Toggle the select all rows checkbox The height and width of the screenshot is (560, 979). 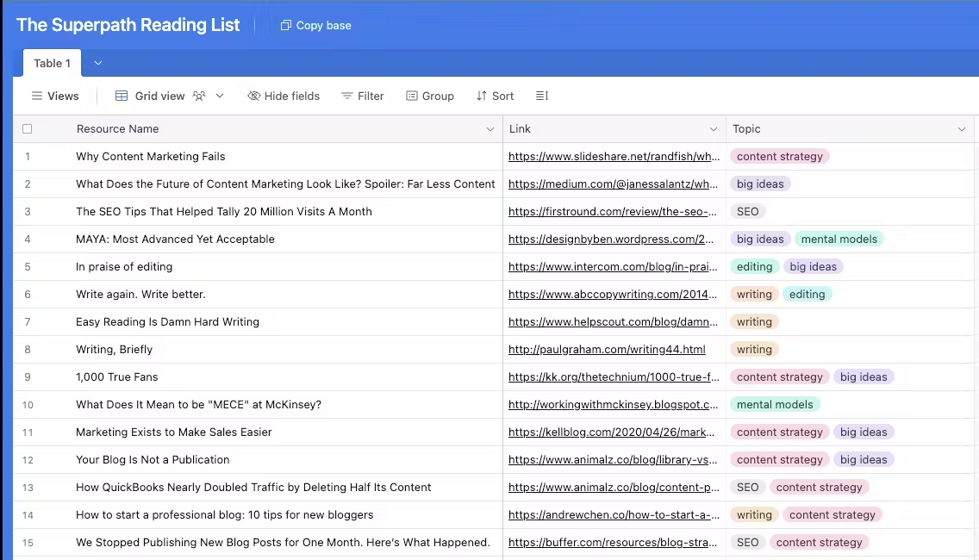[28, 129]
